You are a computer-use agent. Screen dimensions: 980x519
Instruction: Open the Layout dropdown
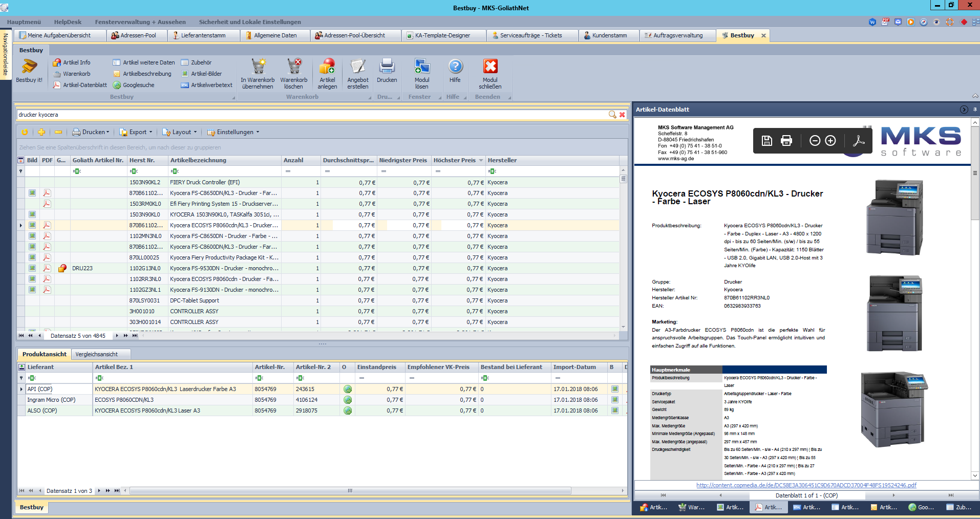point(180,132)
